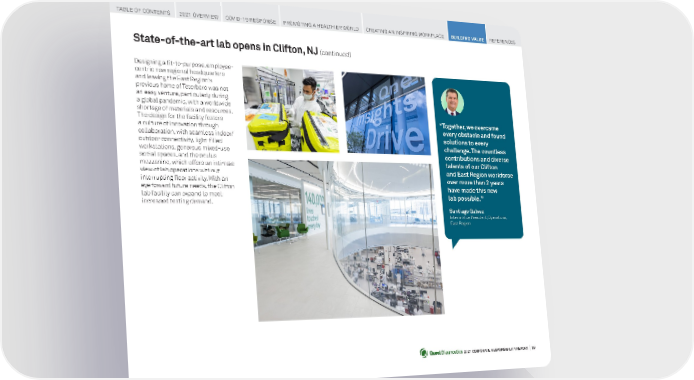This screenshot has width=694, height=380.
Task: Switch to the 2021 Overview tab
Action: coord(198,14)
